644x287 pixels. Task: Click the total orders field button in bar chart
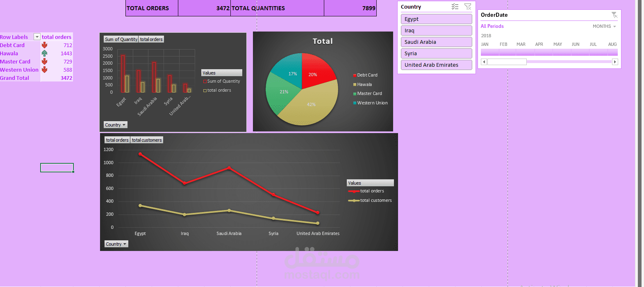151,39
